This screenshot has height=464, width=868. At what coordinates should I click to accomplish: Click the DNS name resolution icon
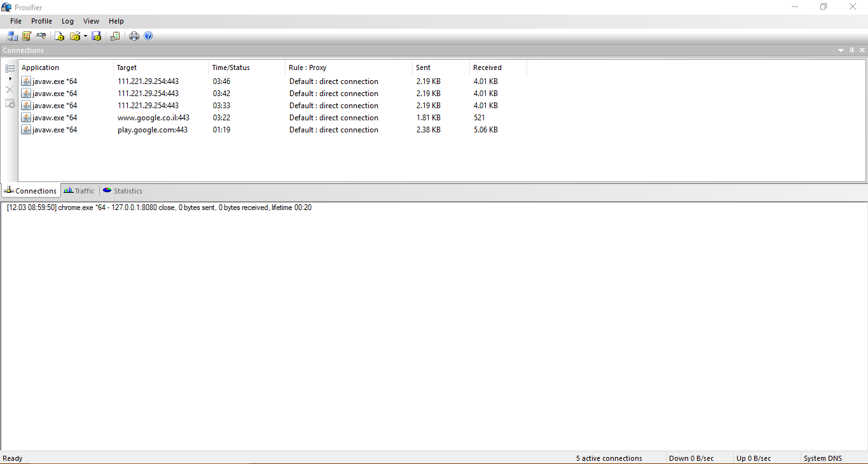(x=40, y=36)
